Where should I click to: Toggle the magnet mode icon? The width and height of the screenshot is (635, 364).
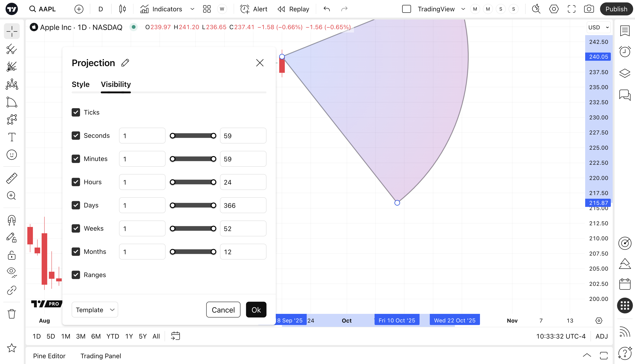pos(12,220)
